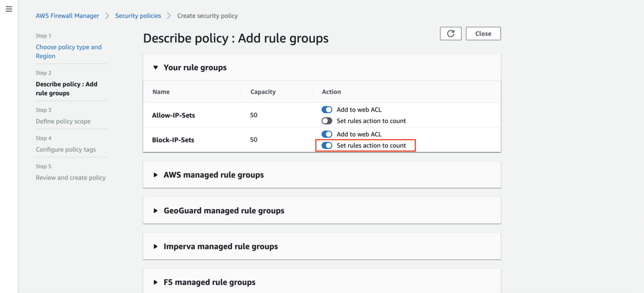Select Define policy scope step
Image resolution: width=644 pixels, height=293 pixels.
63,121
